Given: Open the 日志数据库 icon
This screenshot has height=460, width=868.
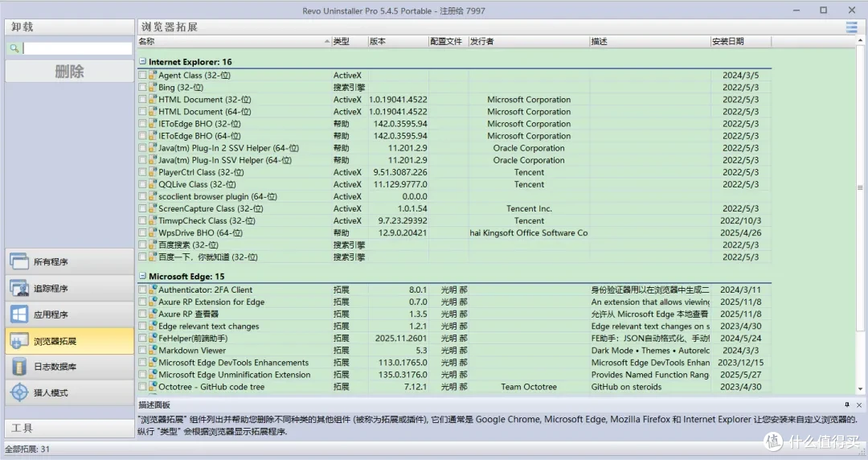Looking at the screenshot, I should [x=19, y=367].
